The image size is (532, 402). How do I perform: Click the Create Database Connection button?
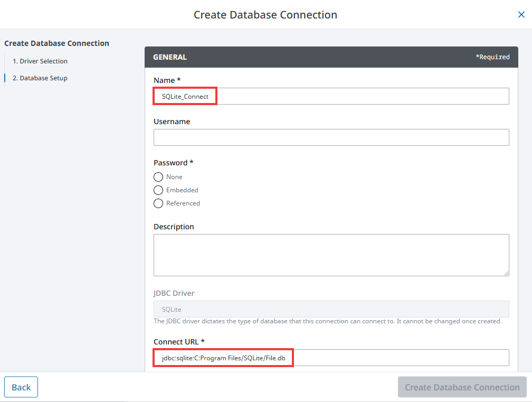(462, 387)
